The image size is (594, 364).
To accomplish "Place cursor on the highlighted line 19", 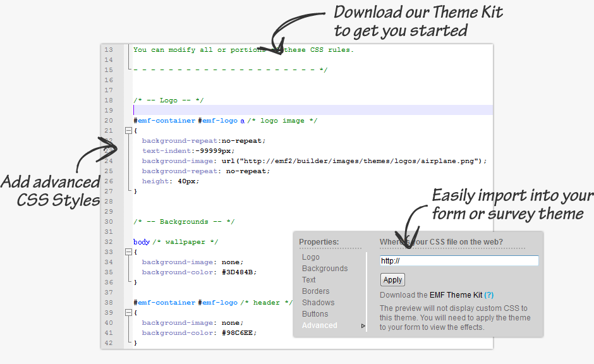I will [x=190, y=110].
